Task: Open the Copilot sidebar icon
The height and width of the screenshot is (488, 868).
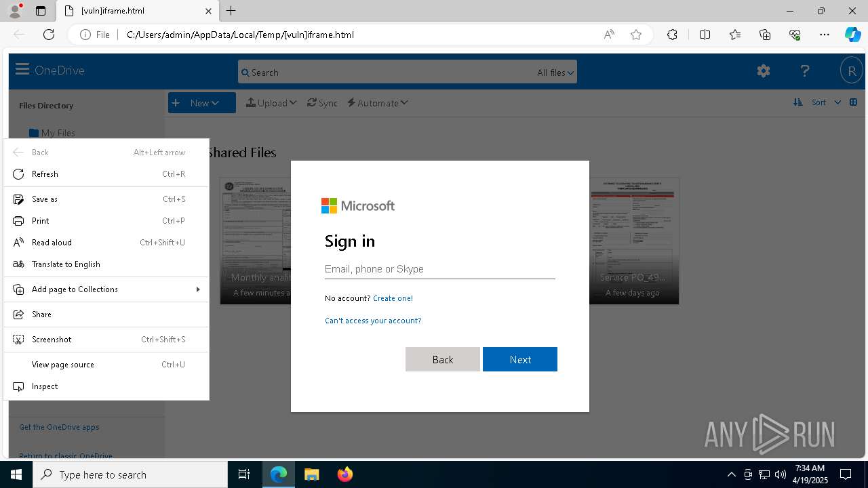Action: pos(852,35)
